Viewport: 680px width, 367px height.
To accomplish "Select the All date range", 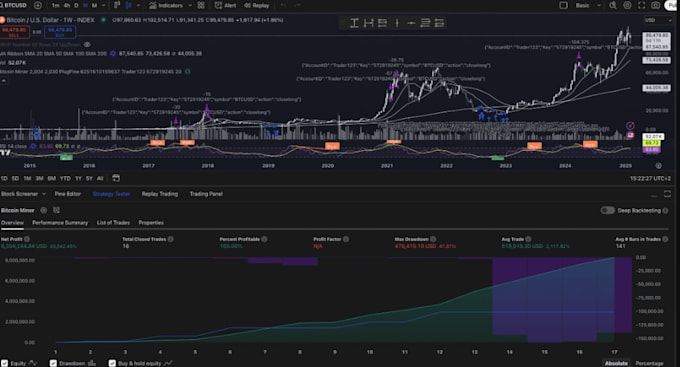I will (x=100, y=178).
